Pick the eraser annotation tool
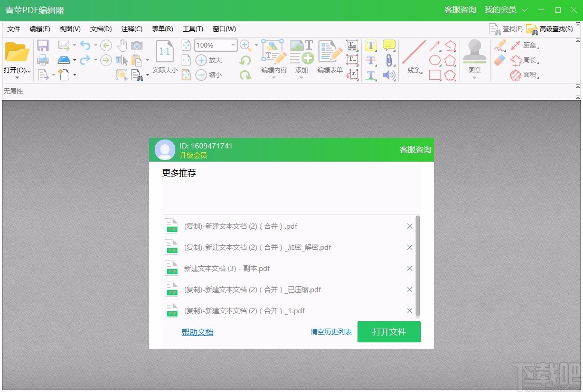583x392 pixels. [x=499, y=59]
